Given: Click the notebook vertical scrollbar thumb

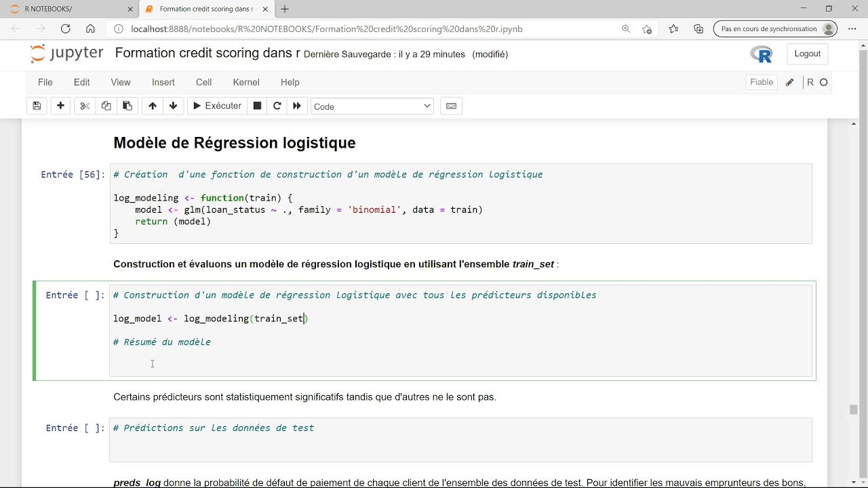Looking at the screenshot, I should 853,409.
